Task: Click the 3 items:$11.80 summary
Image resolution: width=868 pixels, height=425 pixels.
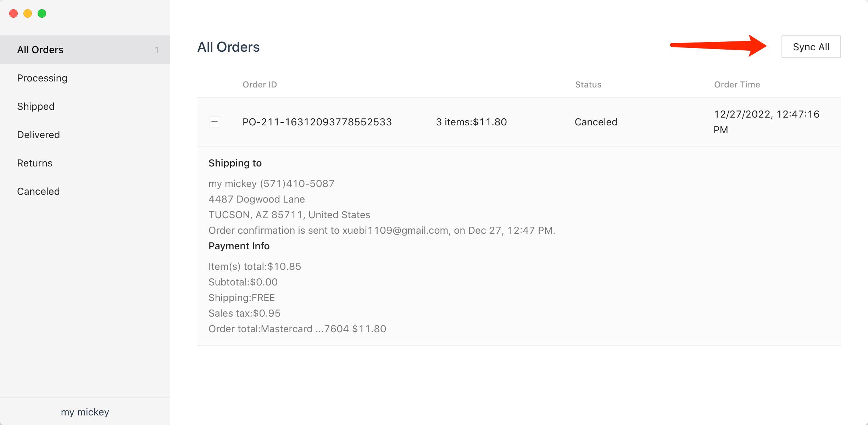Action: pos(471,122)
